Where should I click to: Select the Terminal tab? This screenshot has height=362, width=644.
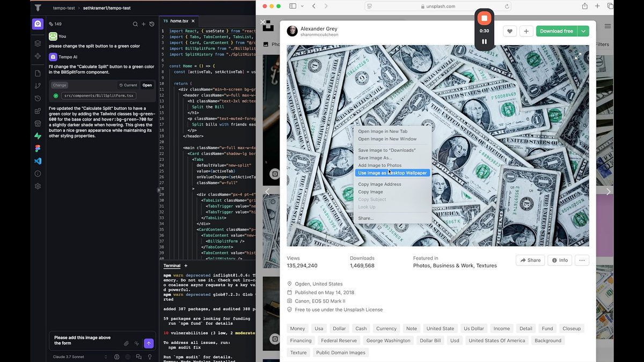[172, 265]
